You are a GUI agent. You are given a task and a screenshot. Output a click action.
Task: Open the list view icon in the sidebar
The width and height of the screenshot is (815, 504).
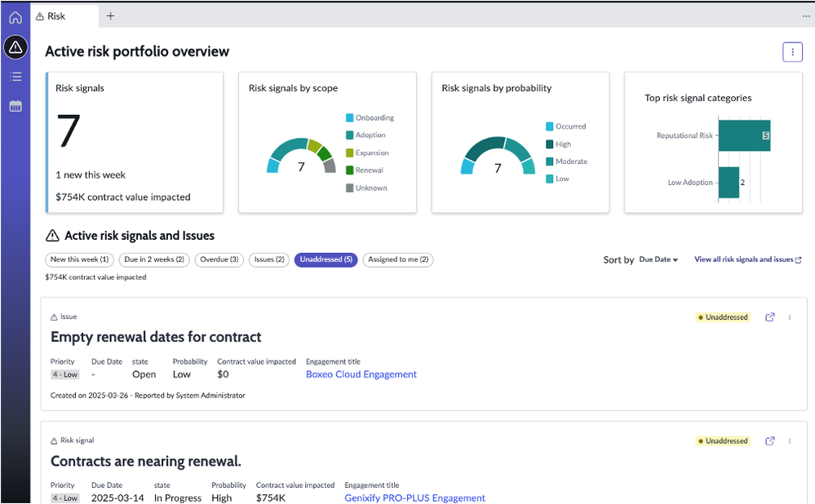(x=16, y=76)
